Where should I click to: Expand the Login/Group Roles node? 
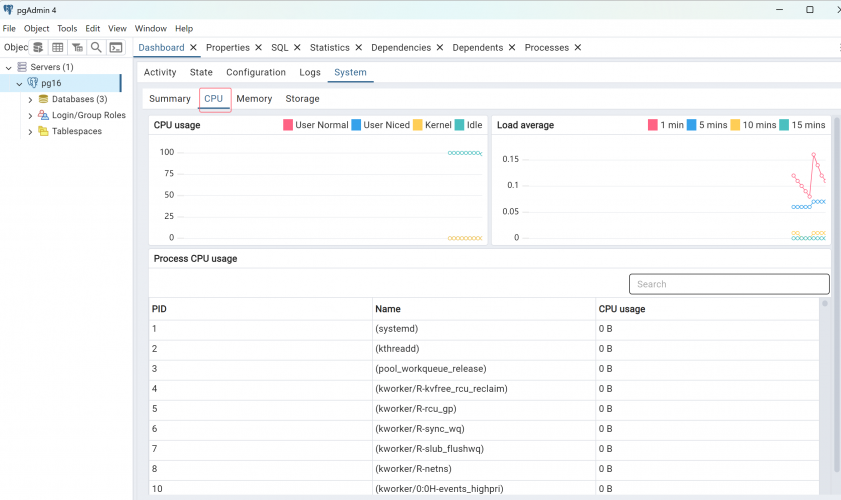30,115
